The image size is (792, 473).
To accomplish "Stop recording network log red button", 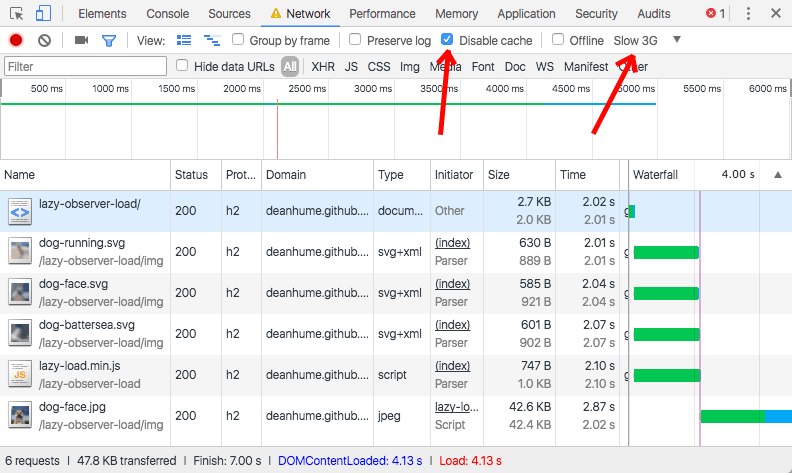I will [16, 40].
